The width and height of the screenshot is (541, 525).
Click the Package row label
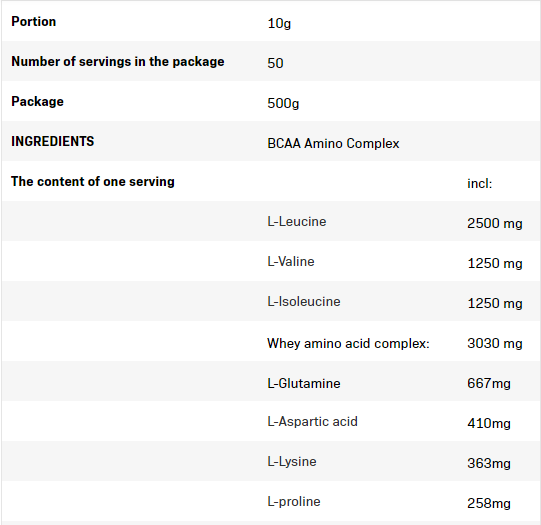click(37, 101)
